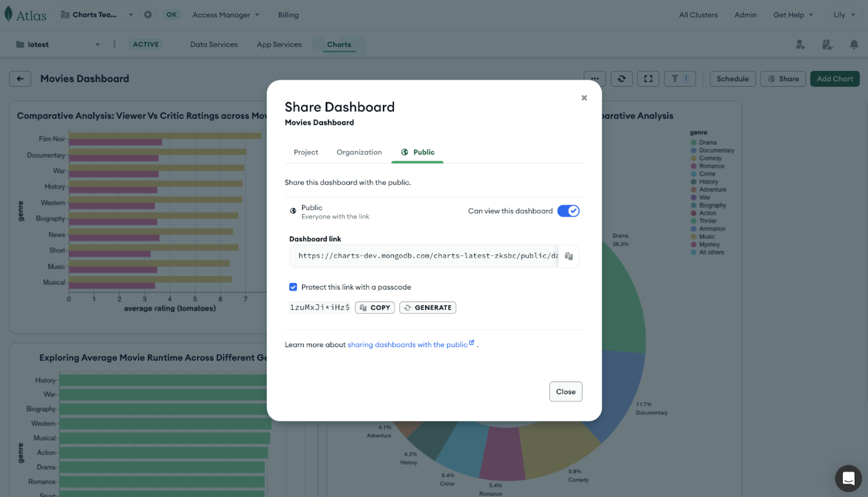This screenshot has width=868, height=497.
Task: Open the Billing menu item
Action: pyautogui.click(x=288, y=14)
